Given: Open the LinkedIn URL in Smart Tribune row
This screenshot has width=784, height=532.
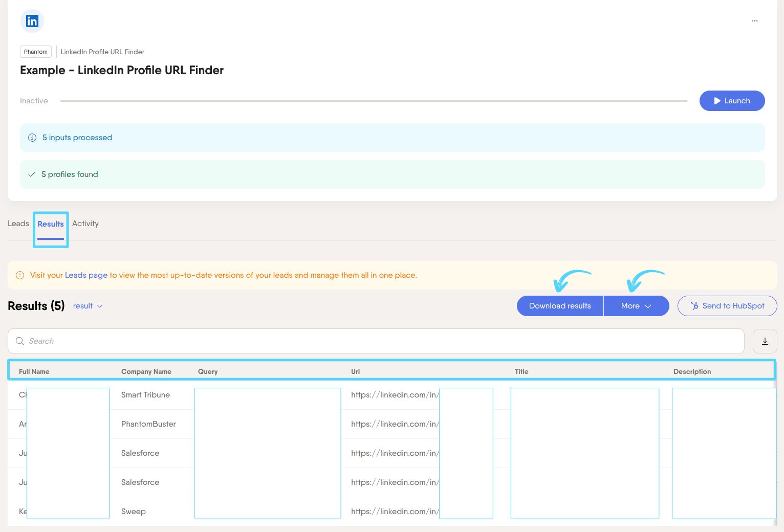Looking at the screenshot, I should point(395,395).
